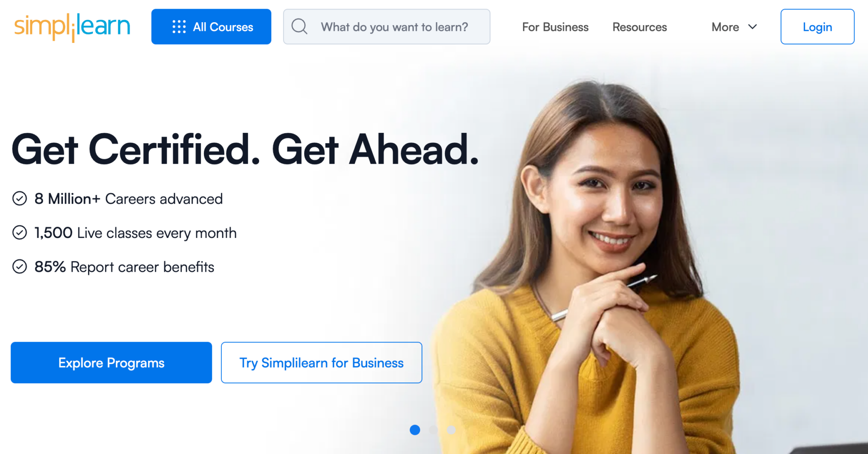Click the Simplilearn logo

pyautogui.click(x=72, y=27)
